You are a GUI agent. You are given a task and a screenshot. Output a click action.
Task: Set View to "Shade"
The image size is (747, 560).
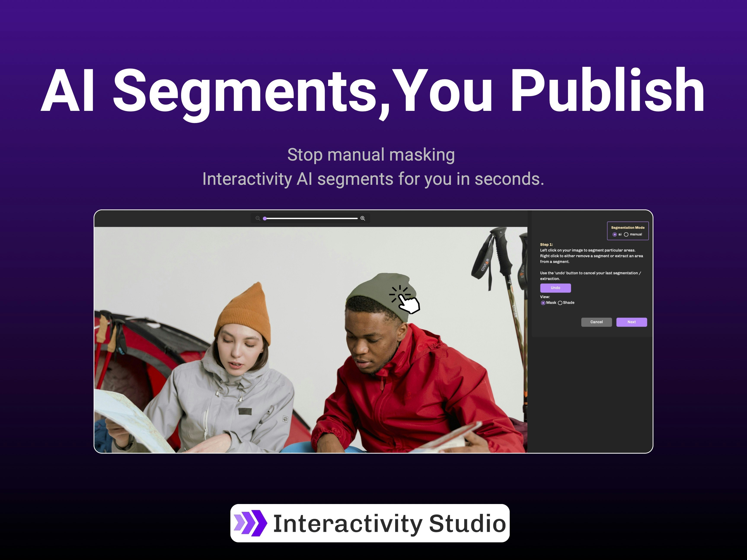click(x=560, y=303)
